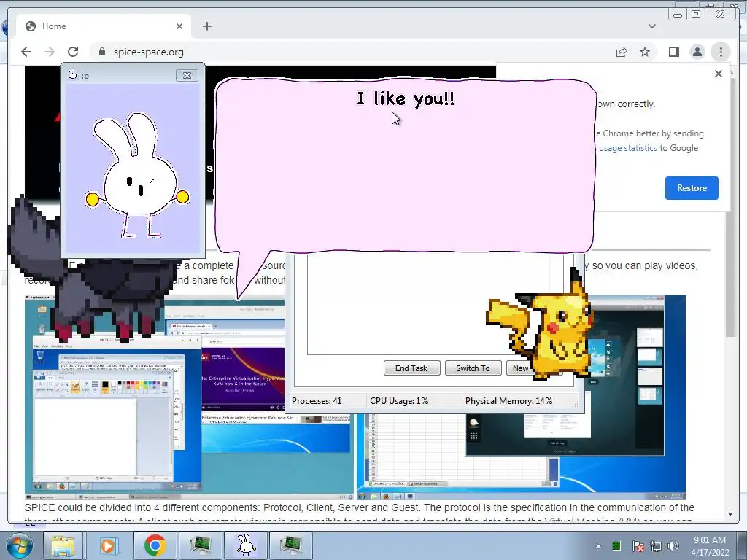747x560 pixels.
Task: Go back in Chrome history
Action: [26, 52]
